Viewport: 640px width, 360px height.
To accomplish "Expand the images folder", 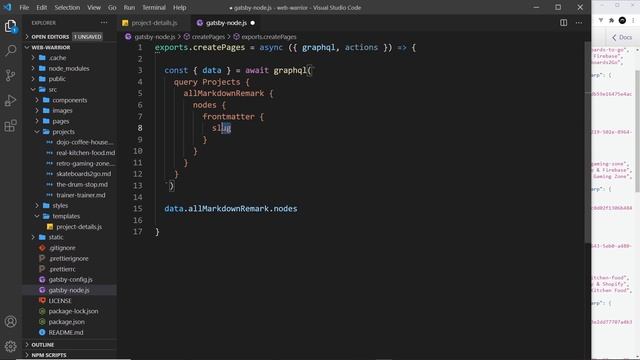I will click(69, 111).
